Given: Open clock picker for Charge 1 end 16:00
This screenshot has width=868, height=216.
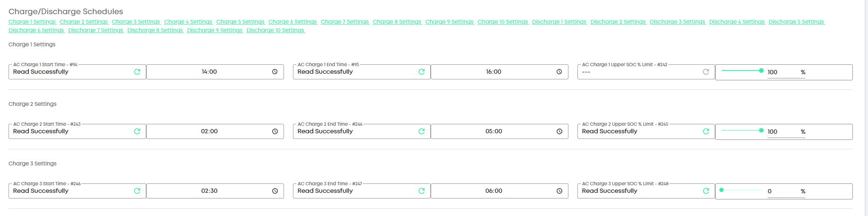Looking at the screenshot, I should [559, 72].
